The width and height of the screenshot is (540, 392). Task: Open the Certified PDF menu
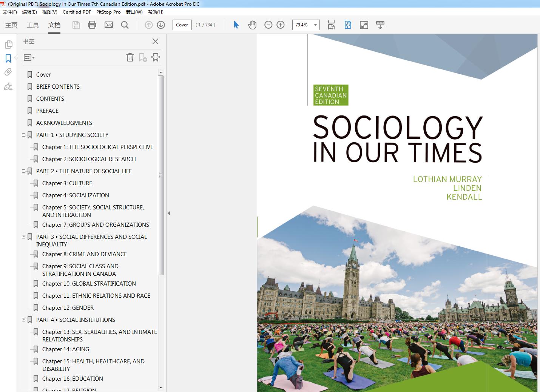click(x=77, y=12)
